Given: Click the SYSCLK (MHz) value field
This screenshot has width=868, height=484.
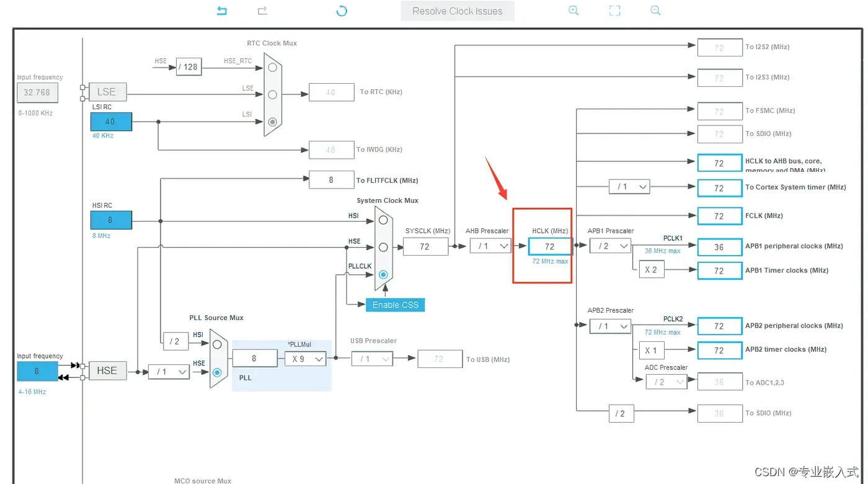Looking at the screenshot, I should [425, 246].
